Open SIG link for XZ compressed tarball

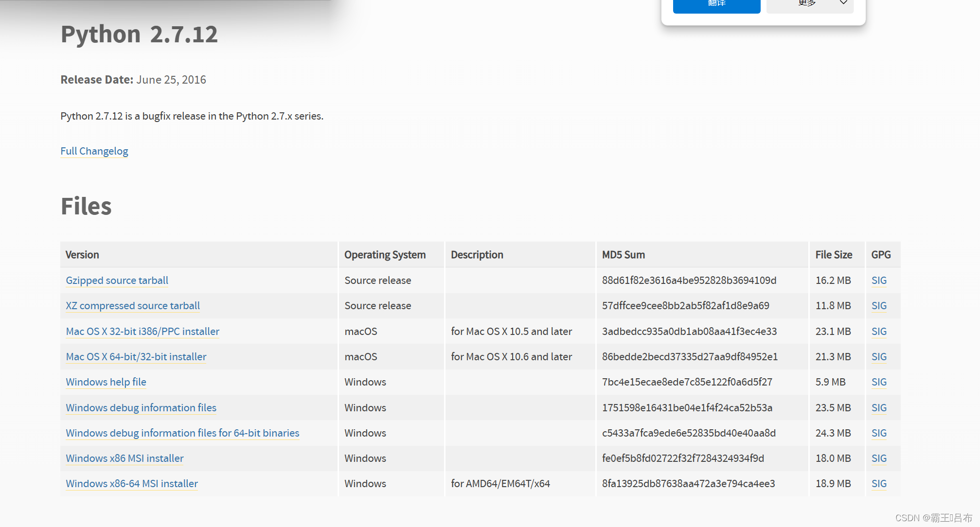879,306
